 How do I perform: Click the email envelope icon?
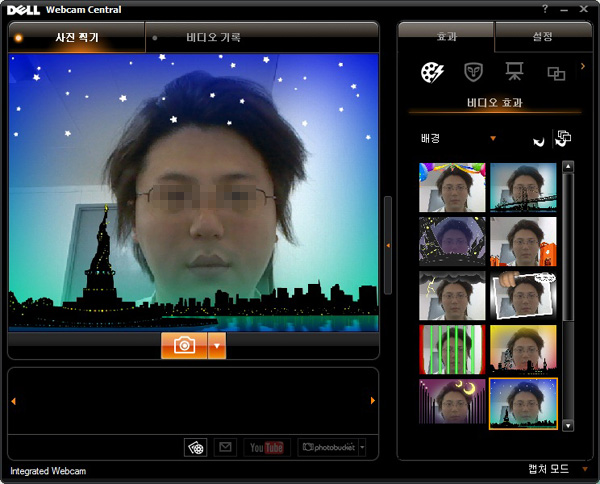coord(225,447)
